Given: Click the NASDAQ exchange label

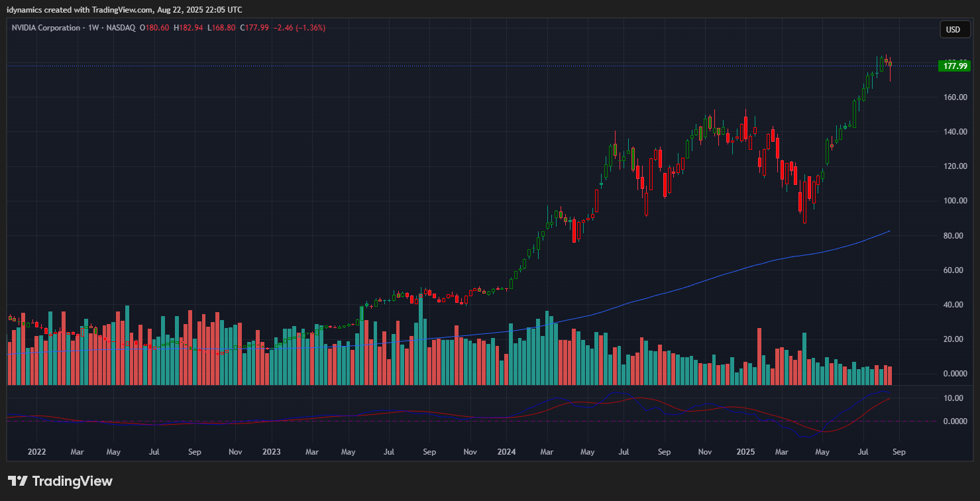Looking at the screenshot, I should coord(121,28).
